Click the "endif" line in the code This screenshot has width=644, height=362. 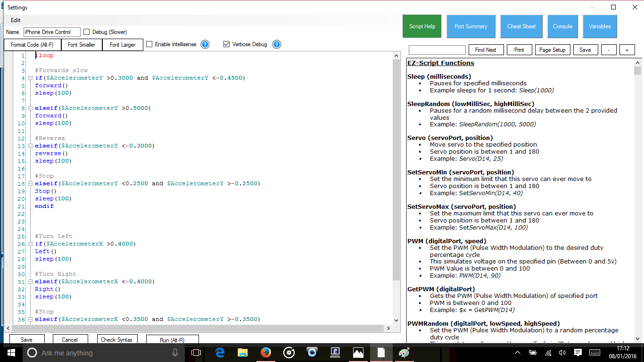44,206
